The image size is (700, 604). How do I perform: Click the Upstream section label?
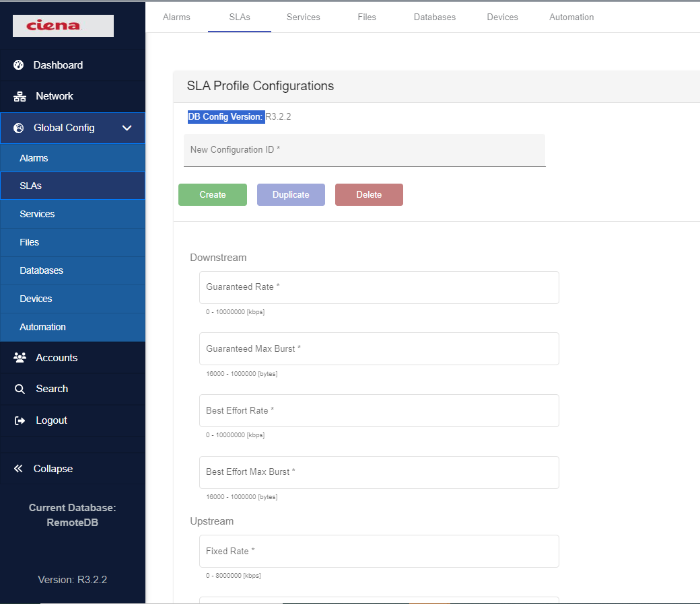point(211,521)
